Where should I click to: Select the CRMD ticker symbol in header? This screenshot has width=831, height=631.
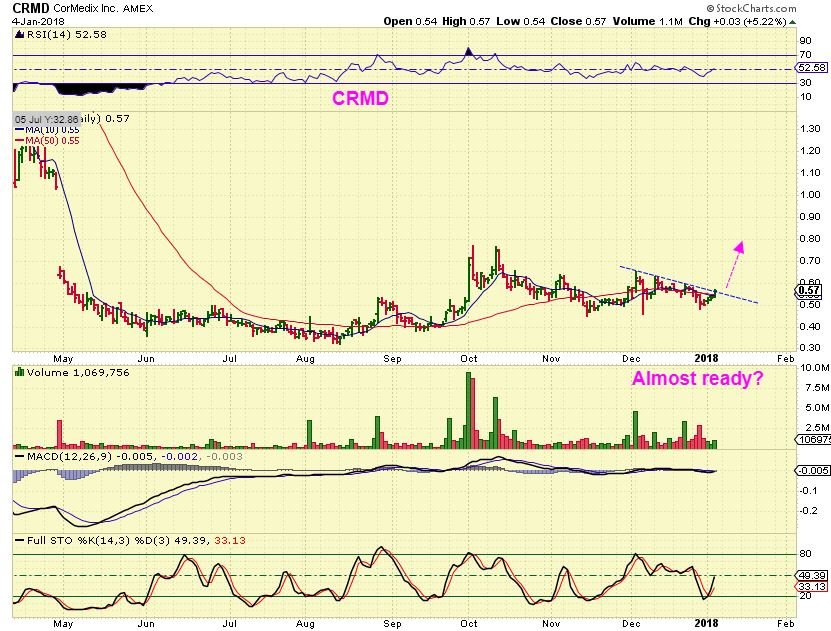(x=31, y=8)
